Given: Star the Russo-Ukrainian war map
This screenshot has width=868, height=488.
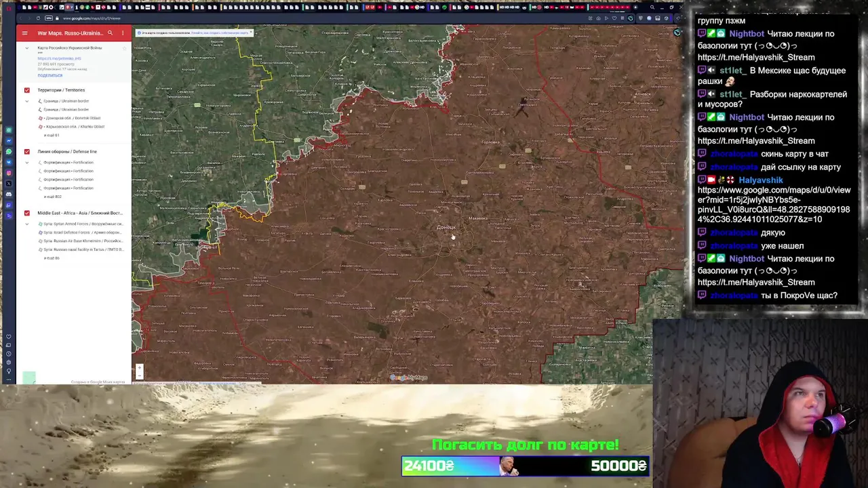Looking at the screenshot, I should (x=124, y=48).
